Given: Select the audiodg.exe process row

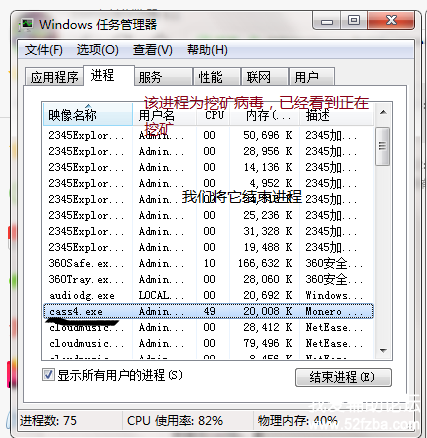Looking at the screenshot, I should tap(208, 295).
